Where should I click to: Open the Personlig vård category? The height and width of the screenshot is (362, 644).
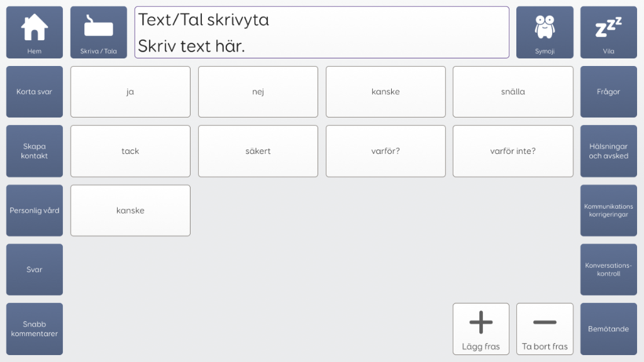35,211
